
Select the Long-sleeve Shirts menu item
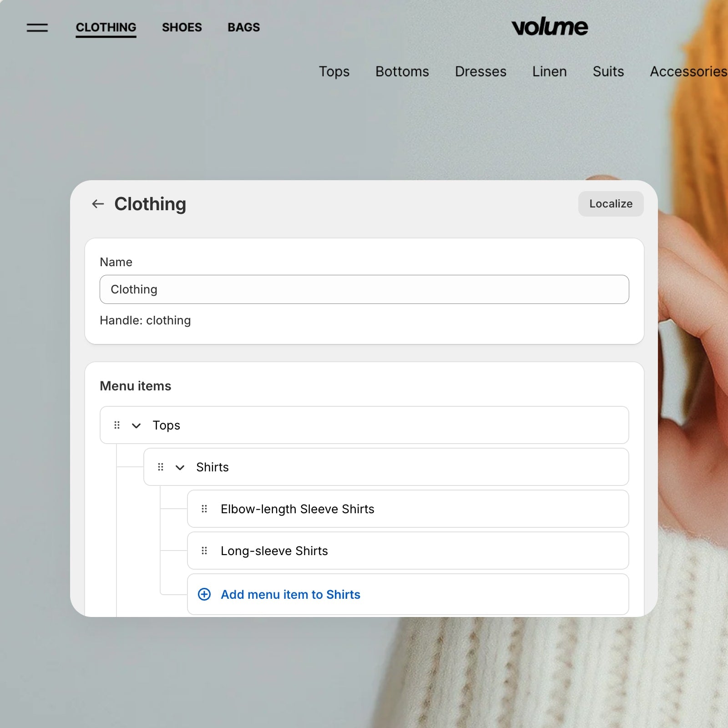(x=274, y=551)
